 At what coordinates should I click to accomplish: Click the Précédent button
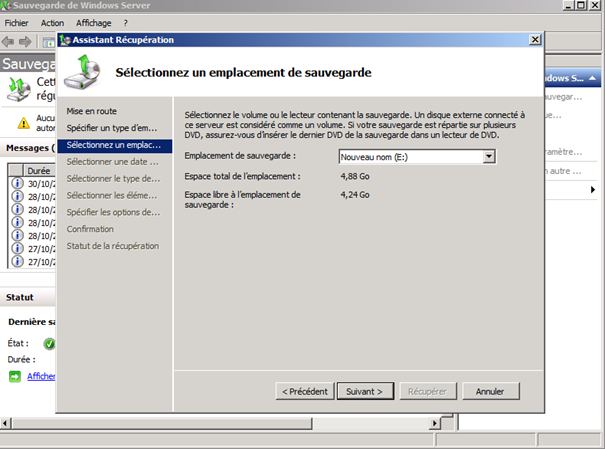(305, 392)
